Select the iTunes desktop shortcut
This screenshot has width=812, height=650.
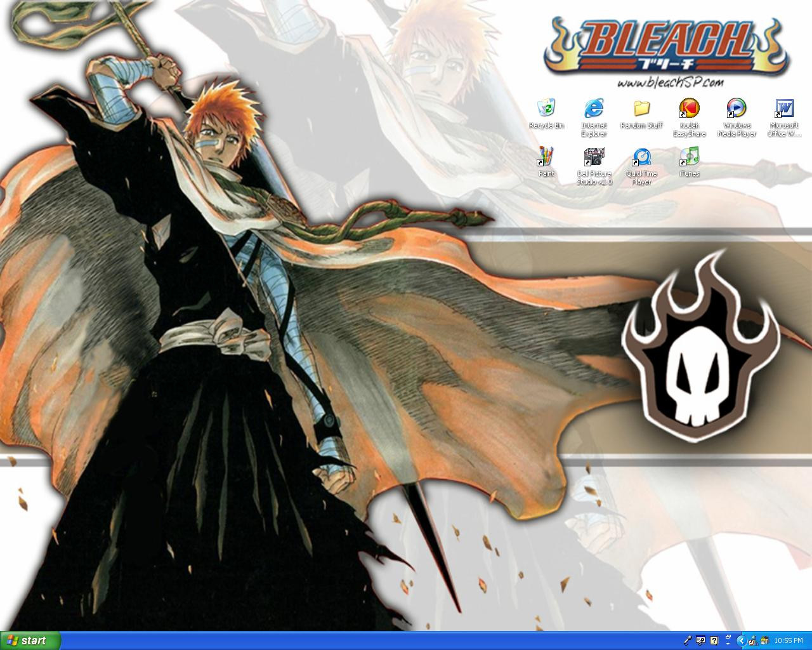[x=689, y=162]
